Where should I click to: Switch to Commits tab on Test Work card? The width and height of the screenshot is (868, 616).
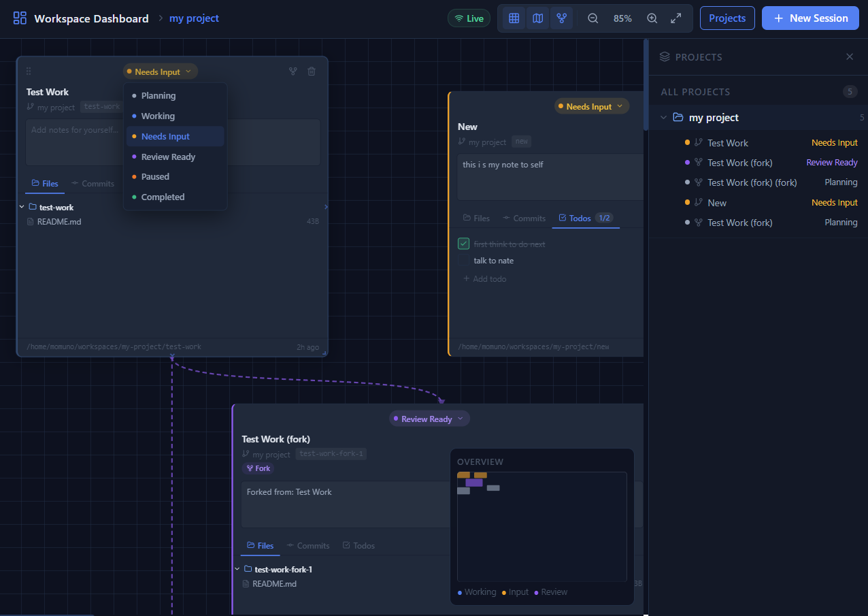[93, 184]
